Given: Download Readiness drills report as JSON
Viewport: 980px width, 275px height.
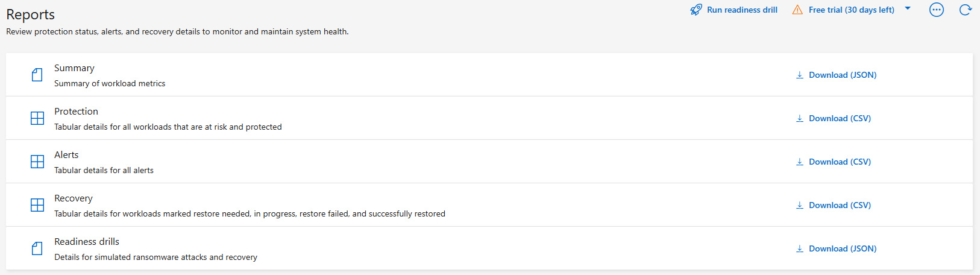Looking at the screenshot, I should [x=842, y=248].
